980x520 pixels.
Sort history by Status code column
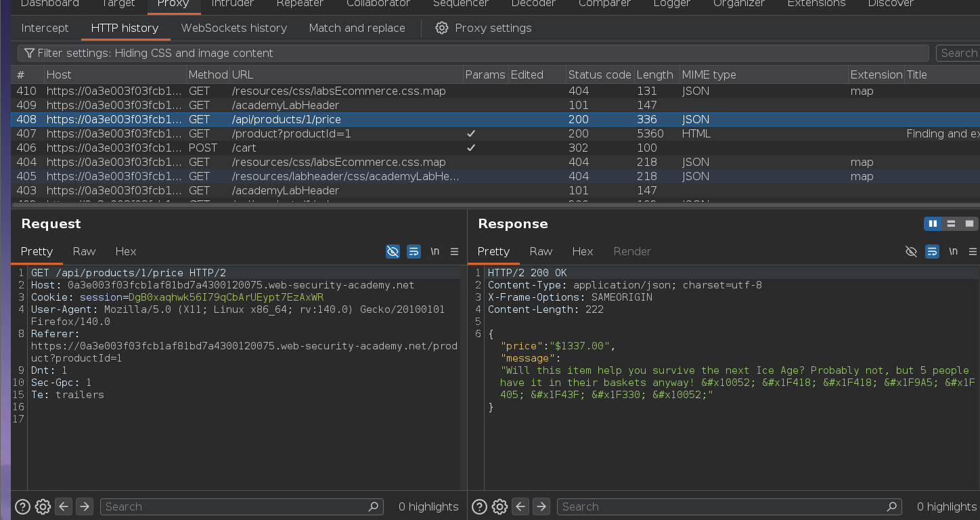(x=599, y=74)
